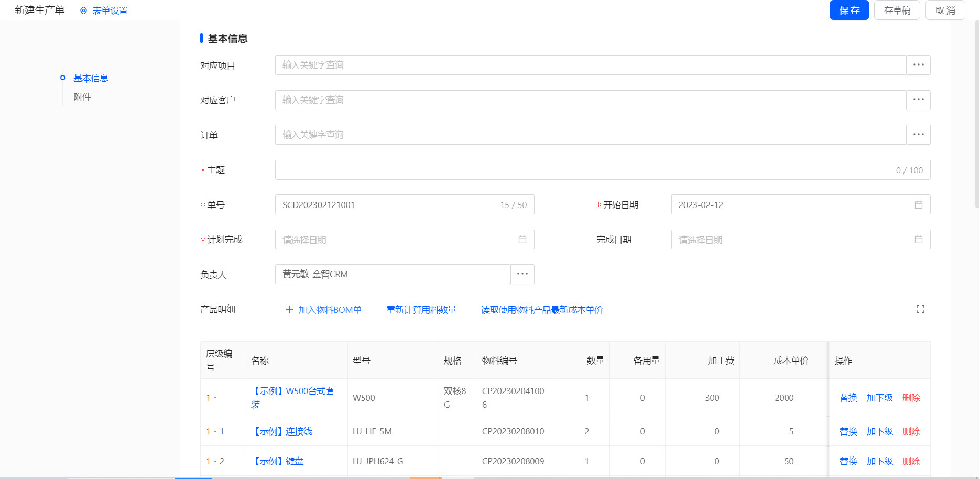Click 重新计算用料数量 link

point(421,310)
